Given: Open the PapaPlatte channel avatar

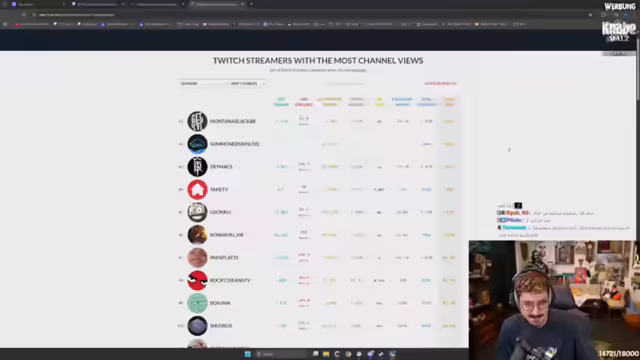Looking at the screenshot, I should point(197,258).
